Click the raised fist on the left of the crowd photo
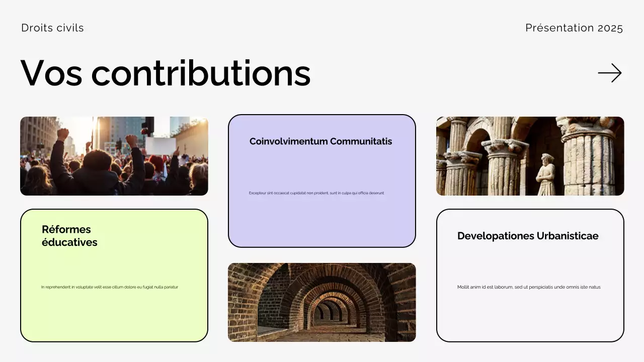Viewport: 644px width, 362px height. [x=63, y=134]
